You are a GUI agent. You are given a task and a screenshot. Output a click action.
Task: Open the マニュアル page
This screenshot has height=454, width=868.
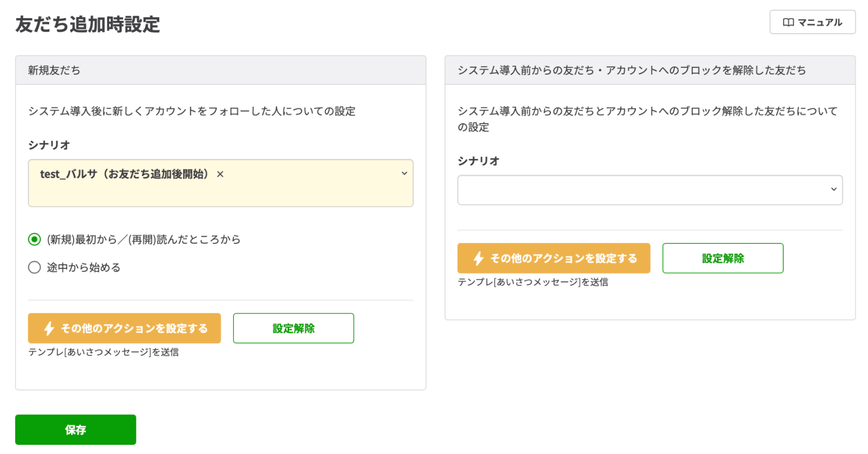[x=812, y=22]
